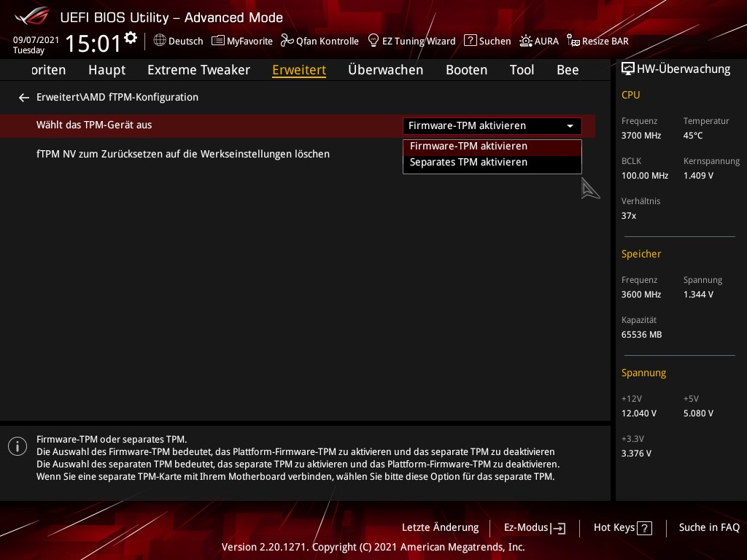
Task: Open the partially visible Favoriten tab
Action: pos(49,70)
